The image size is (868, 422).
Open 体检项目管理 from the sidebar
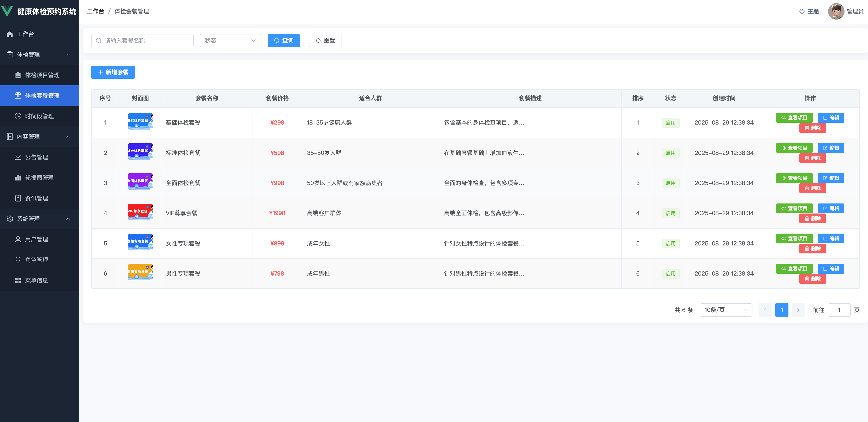42,75
